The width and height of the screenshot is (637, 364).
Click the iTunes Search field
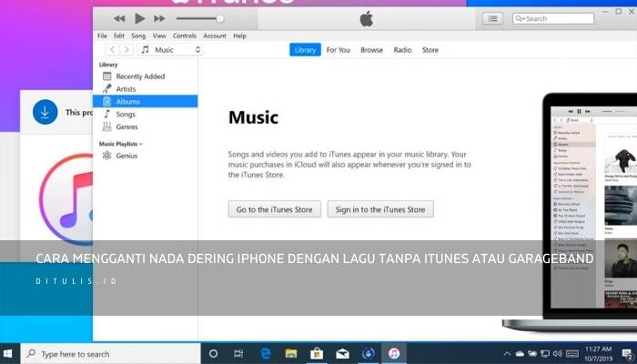(553, 18)
